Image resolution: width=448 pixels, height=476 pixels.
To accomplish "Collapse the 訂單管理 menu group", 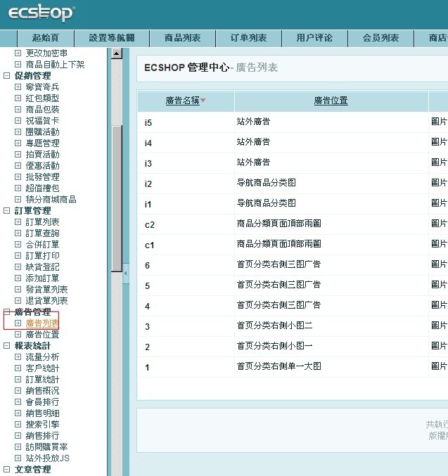I will tap(7, 211).
